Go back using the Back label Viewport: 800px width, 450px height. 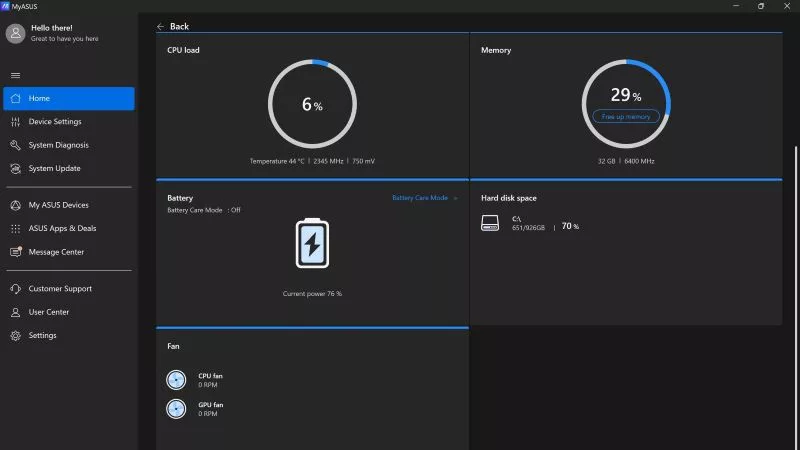[x=179, y=27]
